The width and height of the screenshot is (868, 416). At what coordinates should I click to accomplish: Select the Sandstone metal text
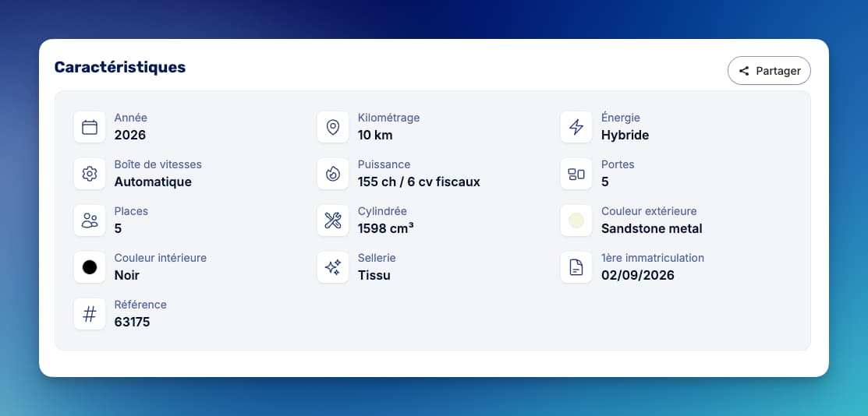651,228
